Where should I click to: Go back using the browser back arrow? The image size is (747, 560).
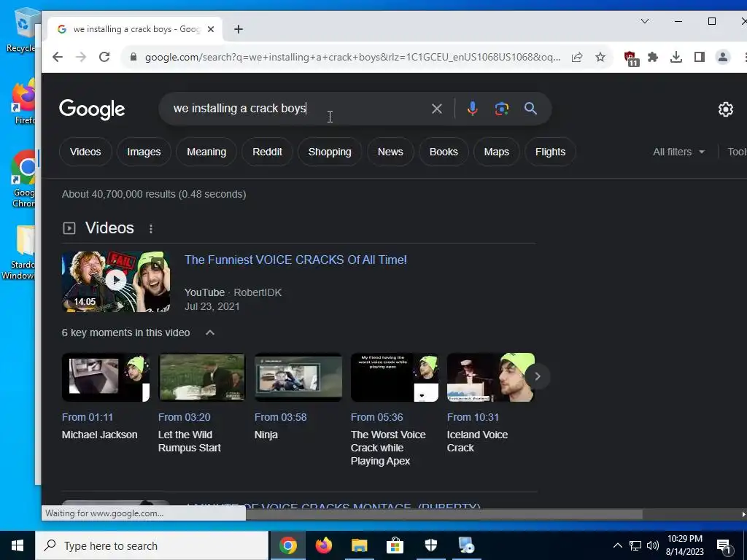(58, 57)
